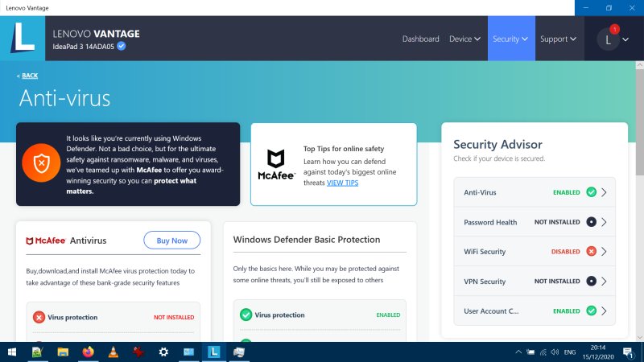Open the user profile L avatar
This screenshot has width=644, height=362.
coord(608,39)
